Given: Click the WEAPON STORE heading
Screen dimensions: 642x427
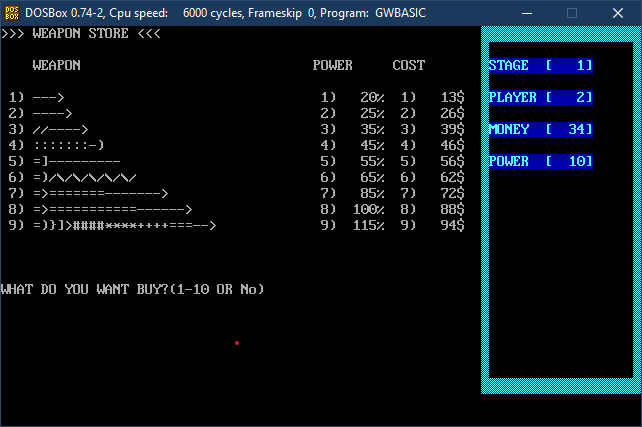Looking at the screenshot, I should (x=81, y=33).
